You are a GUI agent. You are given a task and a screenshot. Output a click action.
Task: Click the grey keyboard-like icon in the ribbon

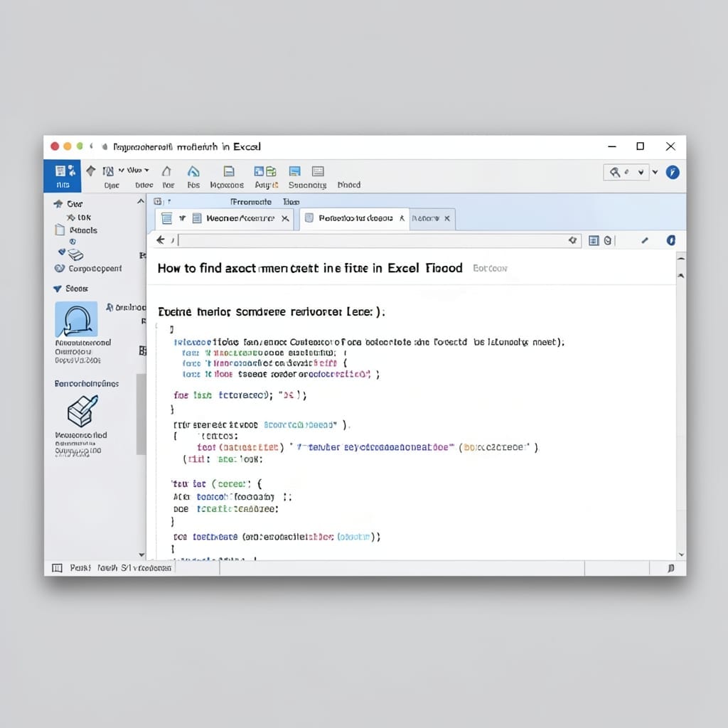(x=318, y=171)
